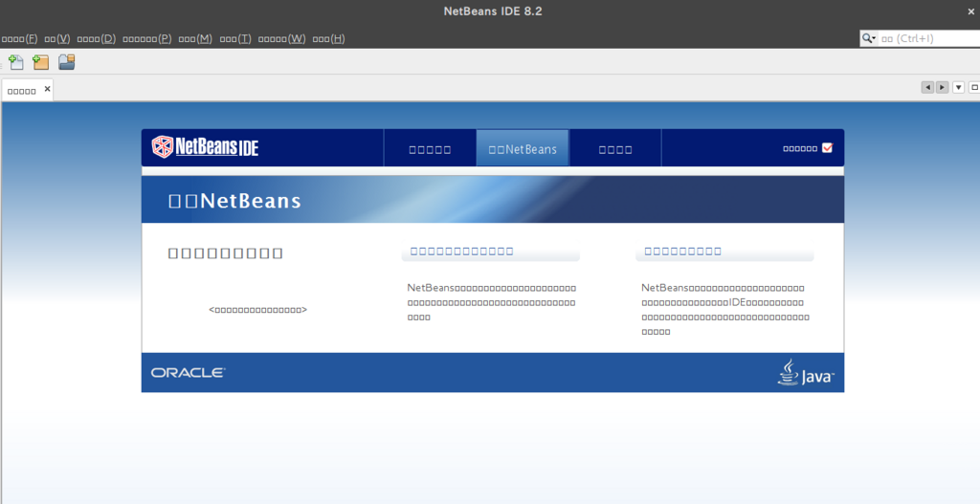The image size is (980, 504).
Task: Open the menu marked (D)
Action: (97, 38)
